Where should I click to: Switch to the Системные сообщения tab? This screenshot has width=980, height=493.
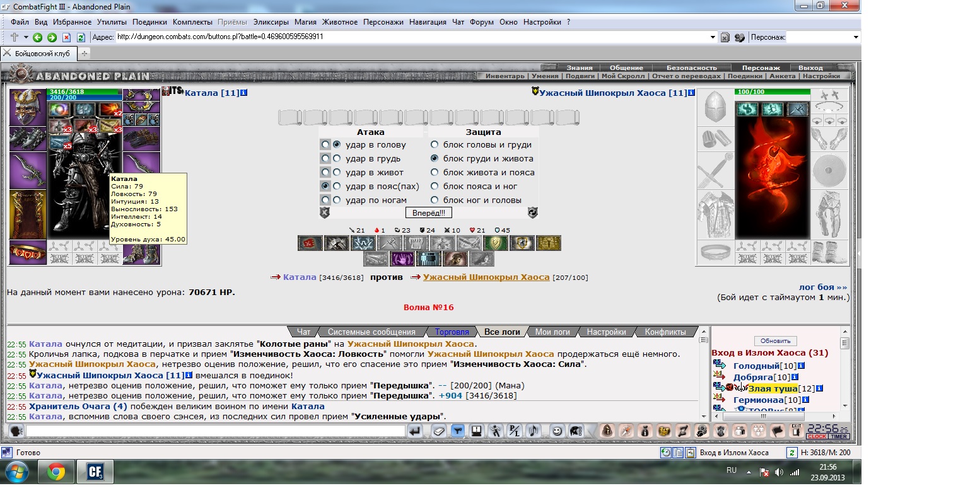[371, 332]
